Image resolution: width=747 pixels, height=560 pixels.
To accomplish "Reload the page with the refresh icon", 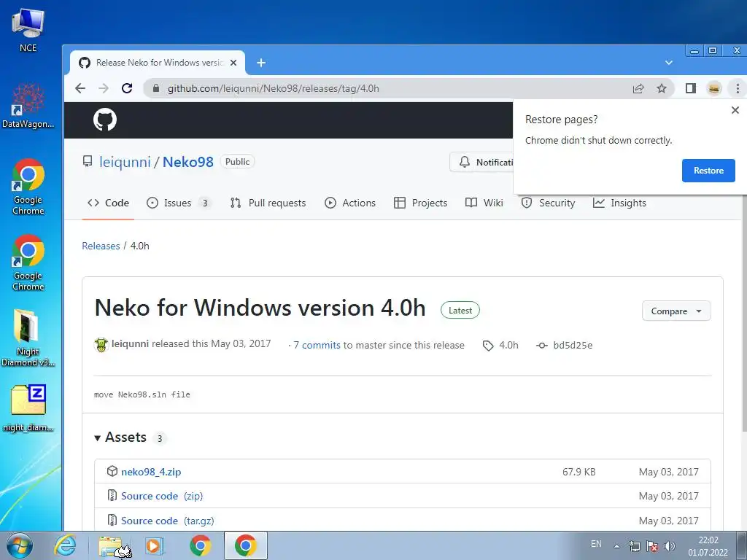I will [127, 88].
